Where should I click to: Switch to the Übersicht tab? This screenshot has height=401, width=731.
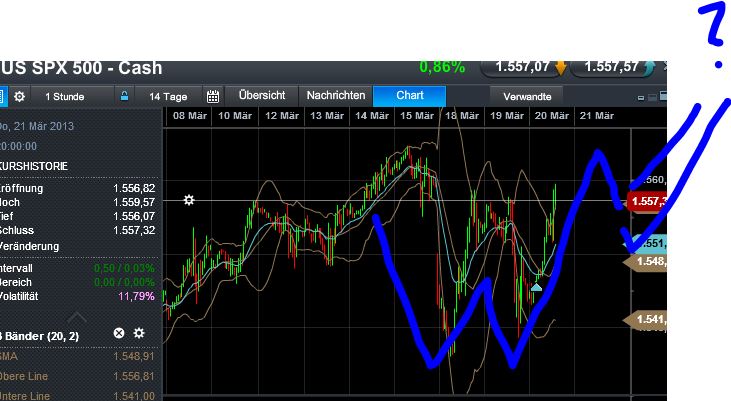[262, 95]
